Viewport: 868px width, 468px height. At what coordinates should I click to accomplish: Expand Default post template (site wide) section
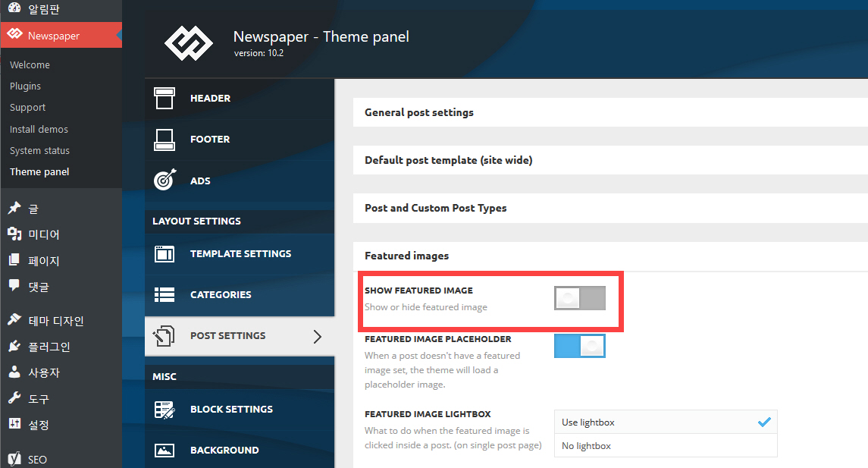coord(610,160)
